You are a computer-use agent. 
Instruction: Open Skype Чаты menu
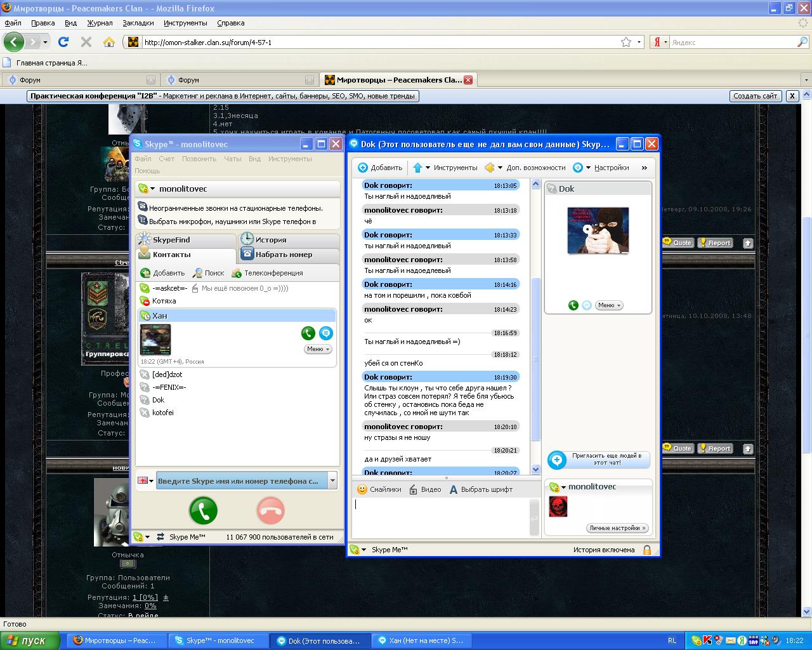coord(232,159)
